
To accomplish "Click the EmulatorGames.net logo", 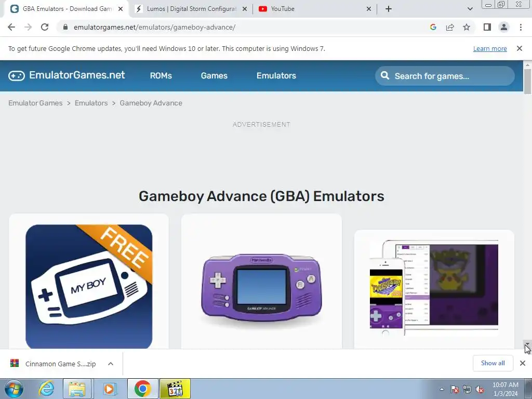I will point(66,75).
